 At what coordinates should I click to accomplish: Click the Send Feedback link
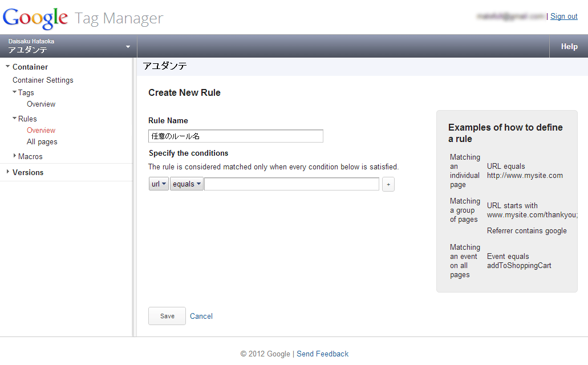pyautogui.click(x=322, y=354)
